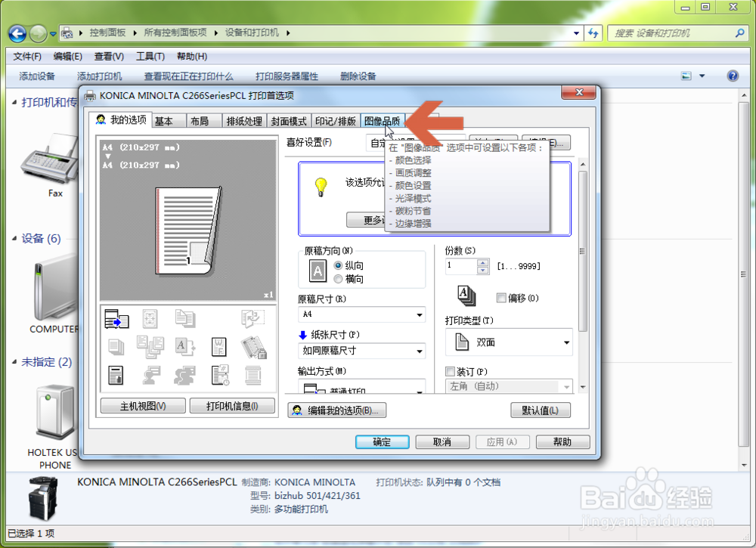Click the collate stacked pages icon near 偏移

click(466, 295)
